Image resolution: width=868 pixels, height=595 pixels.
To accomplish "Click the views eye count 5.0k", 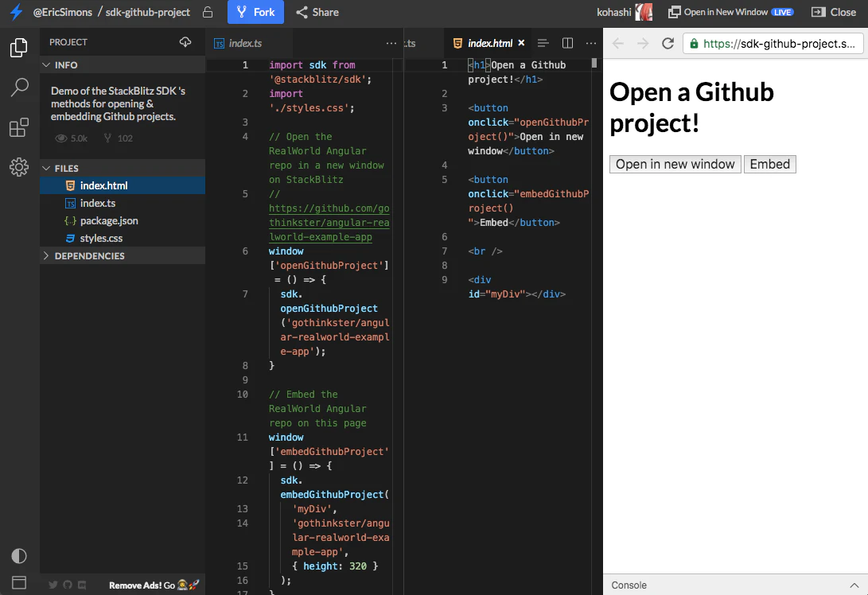I will 72,138.
